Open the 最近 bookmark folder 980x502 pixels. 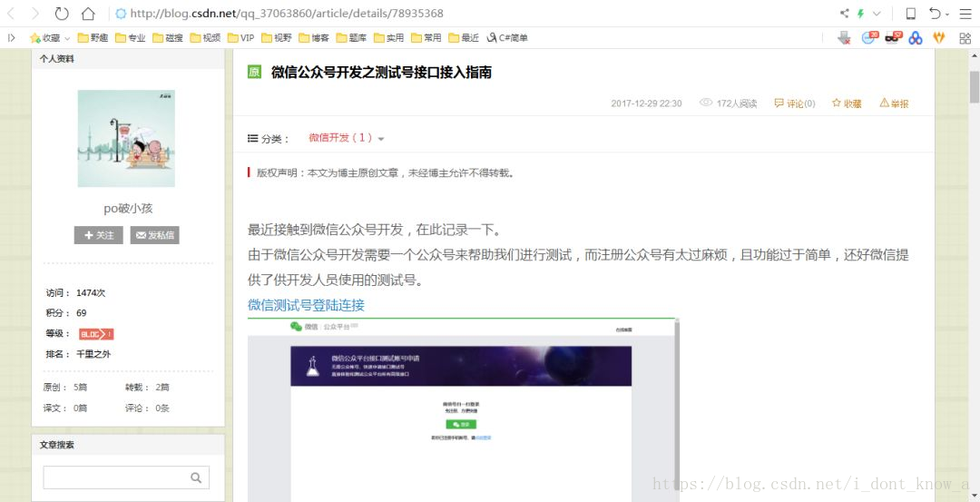point(464,37)
